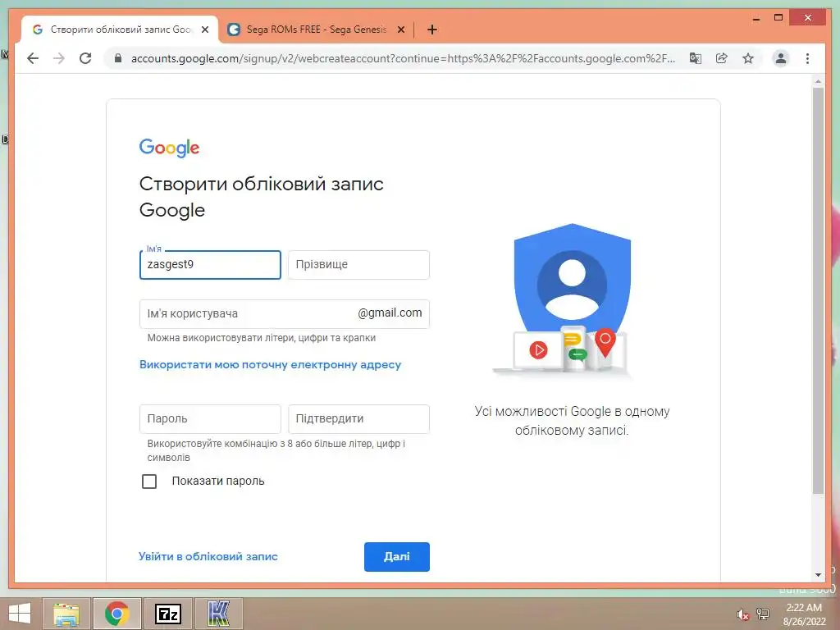The height and width of the screenshot is (630, 840).
Task: Click the address bar URL
Action: (403, 58)
